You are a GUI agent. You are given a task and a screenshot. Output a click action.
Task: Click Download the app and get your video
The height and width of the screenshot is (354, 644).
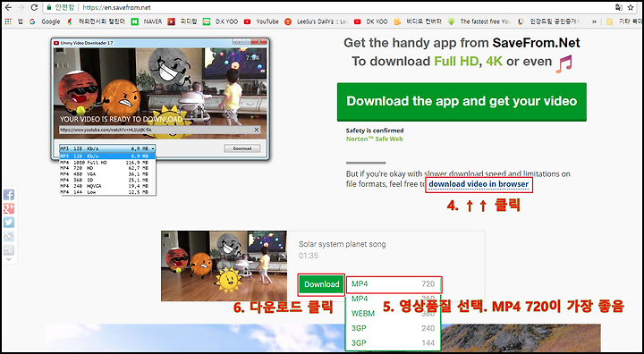(x=462, y=101)
